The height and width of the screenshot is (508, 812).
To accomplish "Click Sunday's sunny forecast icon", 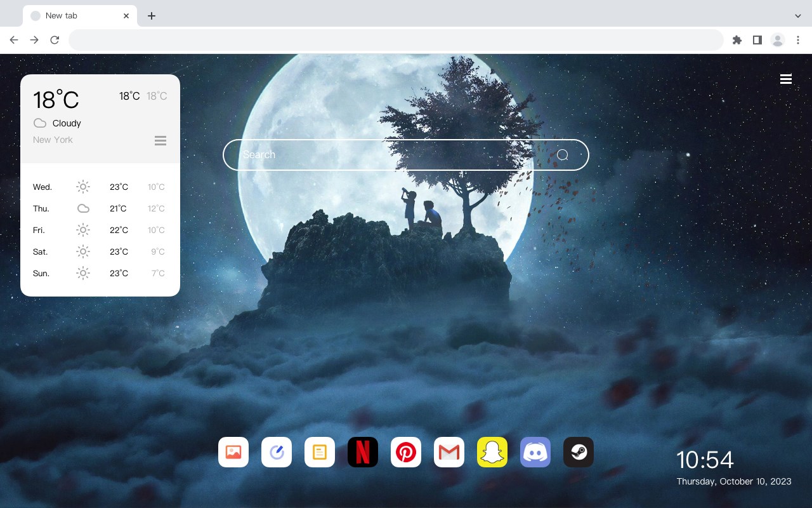I will pyautogui.click(x=83, y=273).
